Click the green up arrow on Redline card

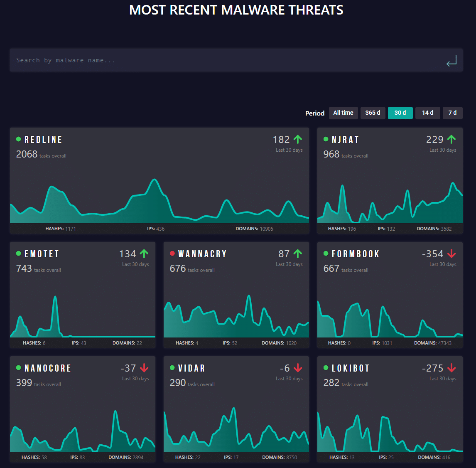click(x=298, y=139)
